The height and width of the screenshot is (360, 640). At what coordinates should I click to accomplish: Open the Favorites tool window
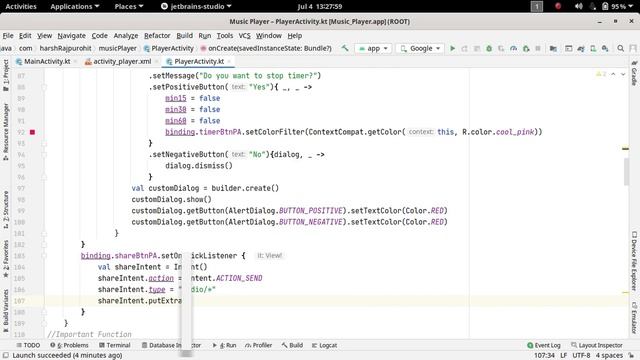pyautogui.click(x=6, y=259)
